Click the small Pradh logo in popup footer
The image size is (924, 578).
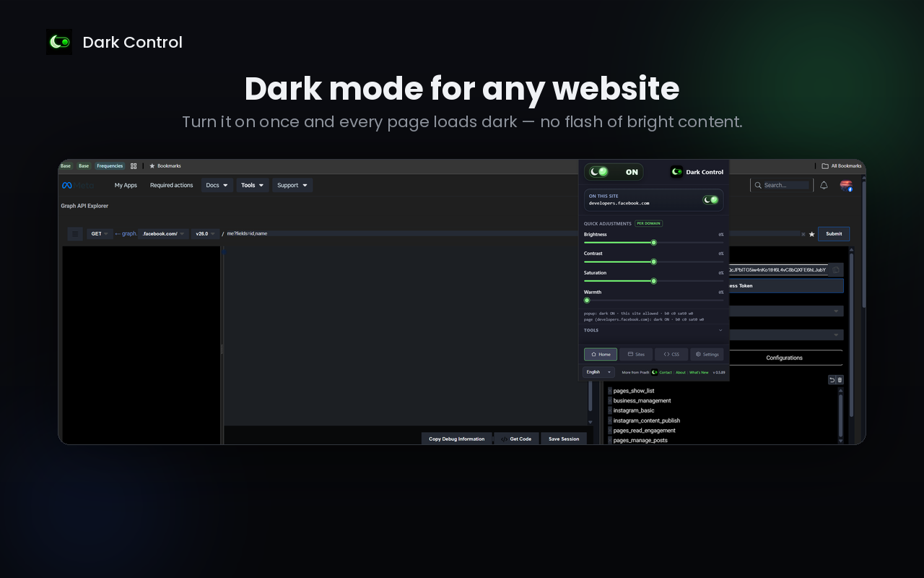[x=654, y=372]
